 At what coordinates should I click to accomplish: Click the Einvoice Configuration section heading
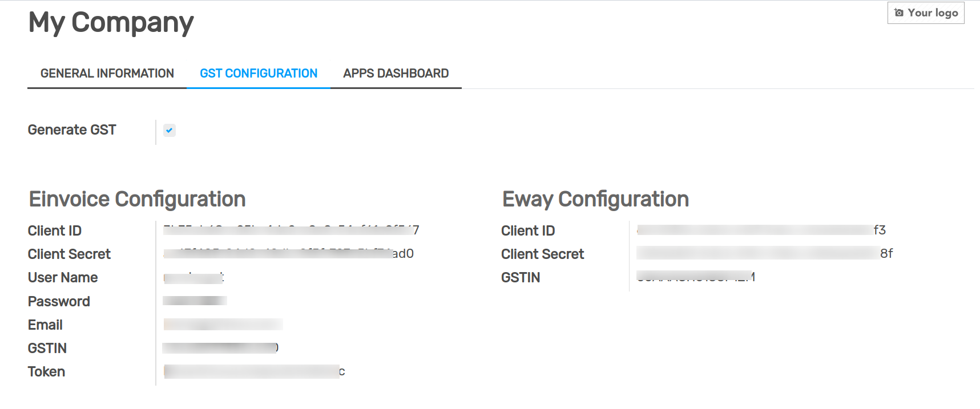point(137,199)
